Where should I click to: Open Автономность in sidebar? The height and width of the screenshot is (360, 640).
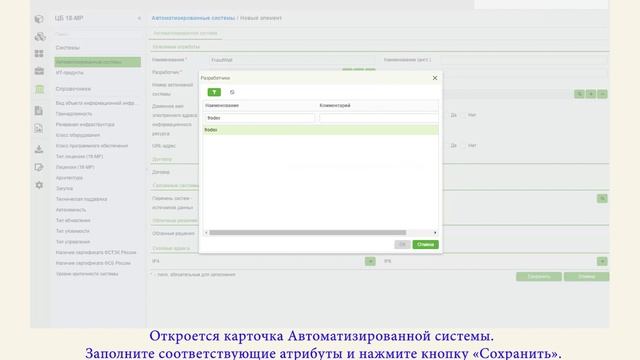click(71, 210)
